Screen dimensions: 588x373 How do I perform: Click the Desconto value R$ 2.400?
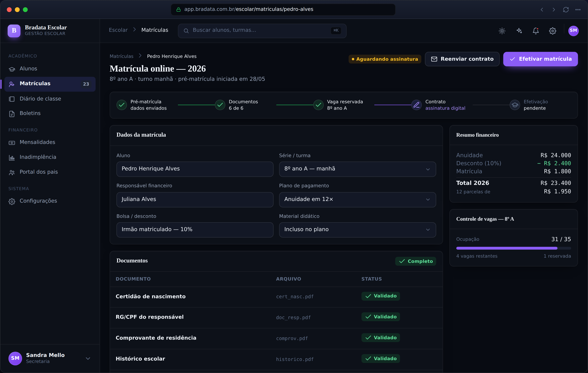pyautogui.click(x=554, y=163)
